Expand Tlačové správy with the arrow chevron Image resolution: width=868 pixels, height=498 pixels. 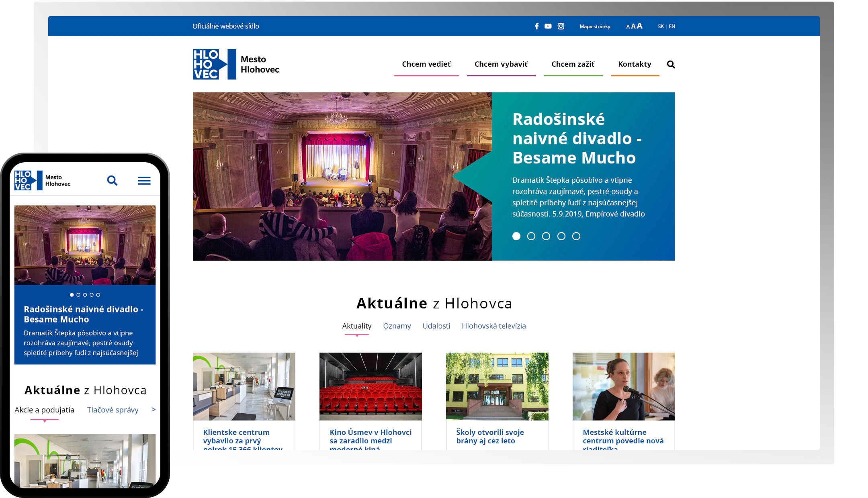tap(153, 410)
